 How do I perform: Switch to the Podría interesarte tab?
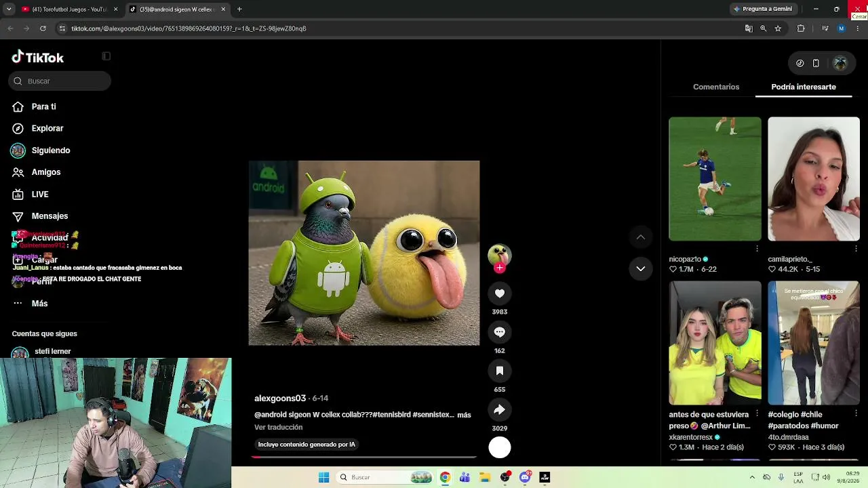804,87
